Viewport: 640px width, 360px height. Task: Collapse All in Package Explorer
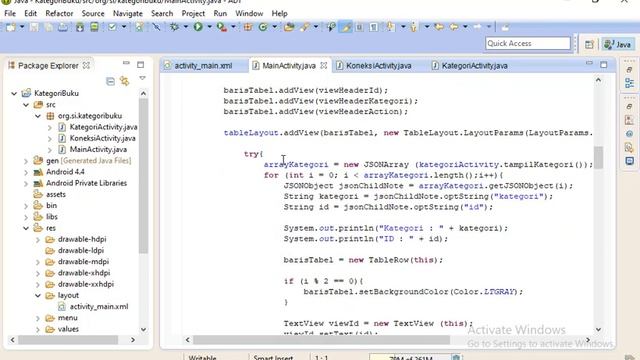[x=110, y=81]
